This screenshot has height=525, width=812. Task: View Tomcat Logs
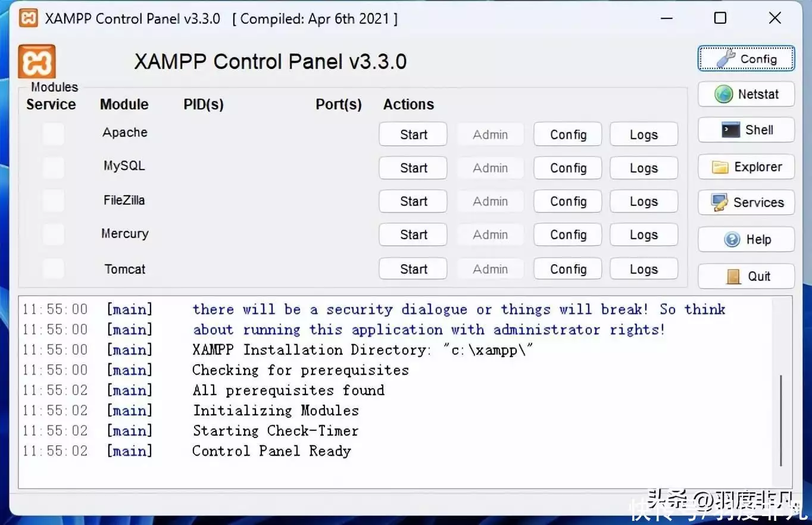(644, 269)
